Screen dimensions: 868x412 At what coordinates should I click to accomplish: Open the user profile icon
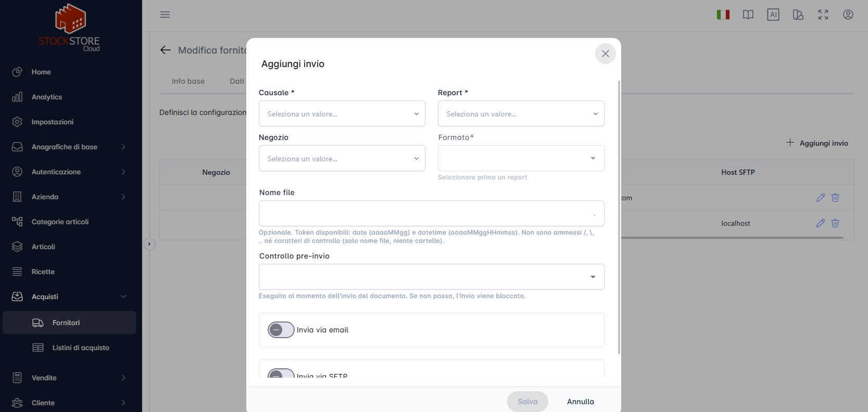[848, 15]
